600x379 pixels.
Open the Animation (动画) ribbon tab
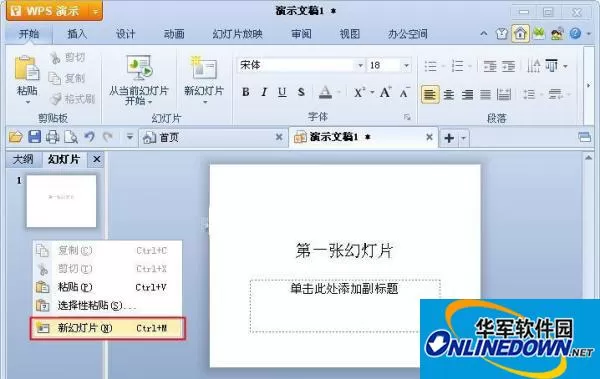click(x=174, y=34)
